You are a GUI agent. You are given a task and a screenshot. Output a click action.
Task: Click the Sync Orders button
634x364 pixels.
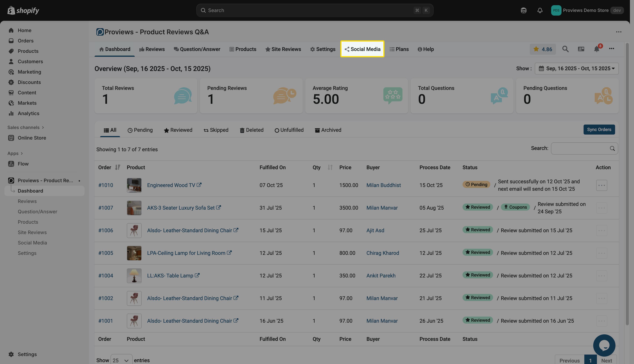pos(599,130)
